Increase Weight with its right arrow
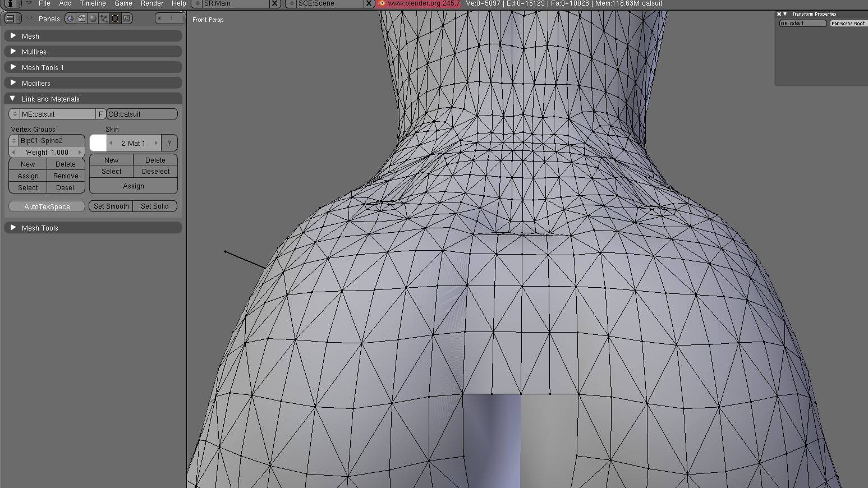The width and height of the screenshot is (868, 488). pos(80,152)
